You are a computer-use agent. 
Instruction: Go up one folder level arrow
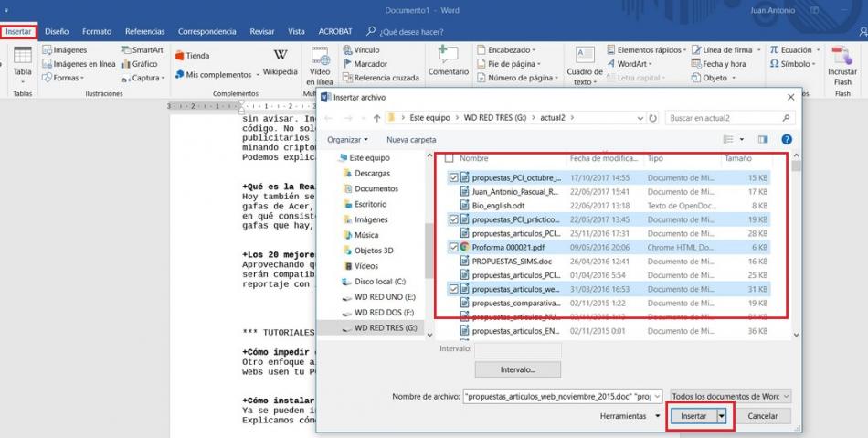(x=376, y=118)
